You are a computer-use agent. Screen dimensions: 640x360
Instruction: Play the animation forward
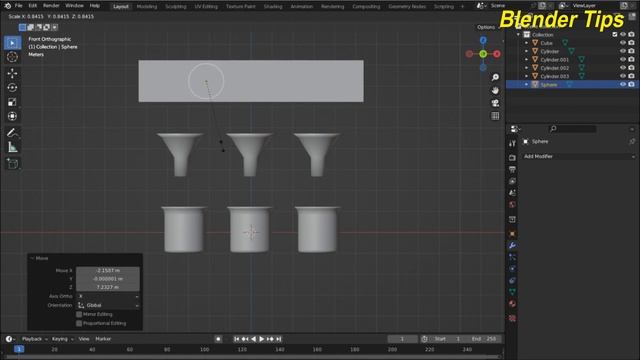click(x=262, y=339)
